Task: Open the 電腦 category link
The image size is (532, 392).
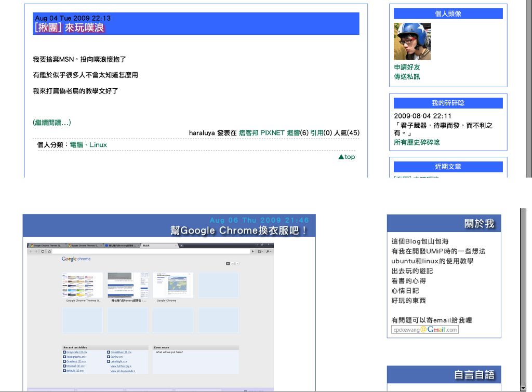Action: [76, 145]
